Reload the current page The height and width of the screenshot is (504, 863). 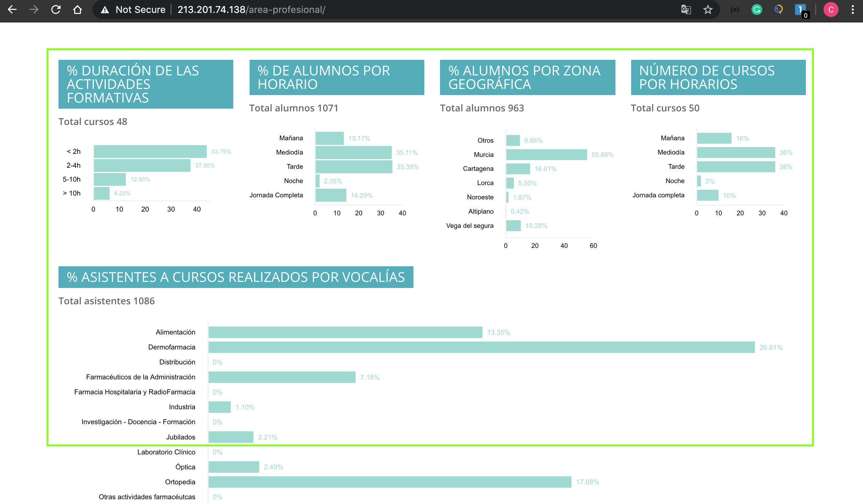55,10
